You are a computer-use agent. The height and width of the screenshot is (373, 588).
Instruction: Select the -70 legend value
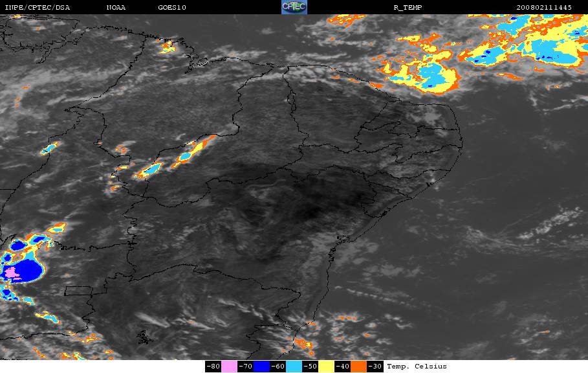click(x=246, y=367)
